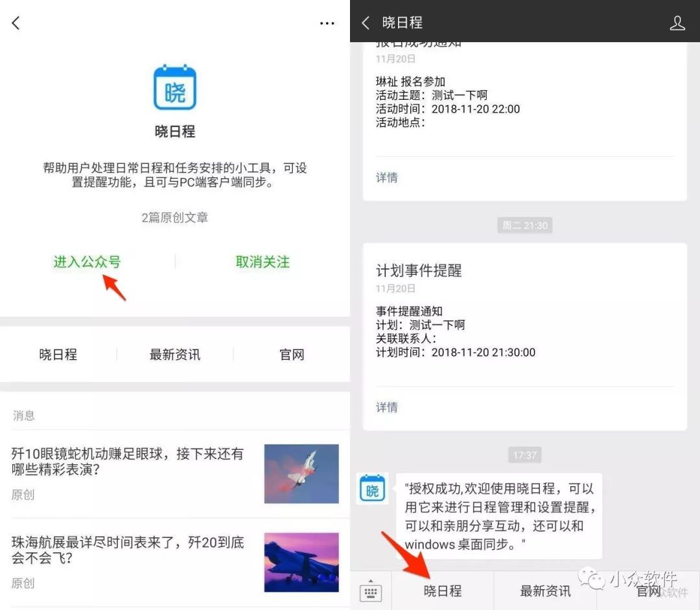Tap 活动主题 测试一下啊 line
The width and height of the screenshot is (700, 610).
point(432,95)
